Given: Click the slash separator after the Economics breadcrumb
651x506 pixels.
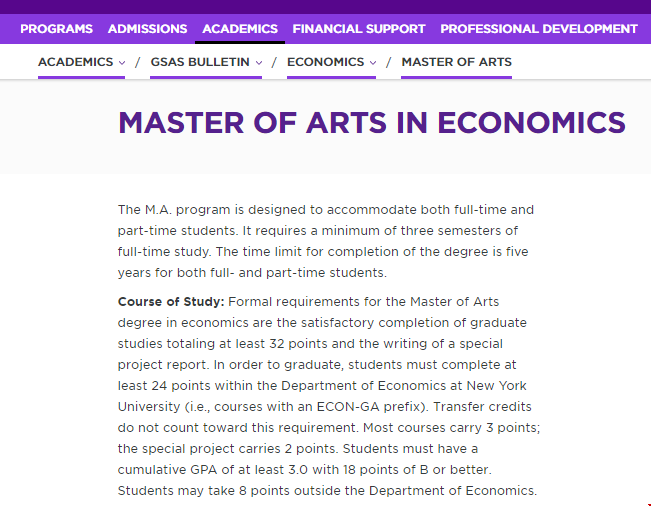Looking at the screenshot, I should tap(389, 63).
